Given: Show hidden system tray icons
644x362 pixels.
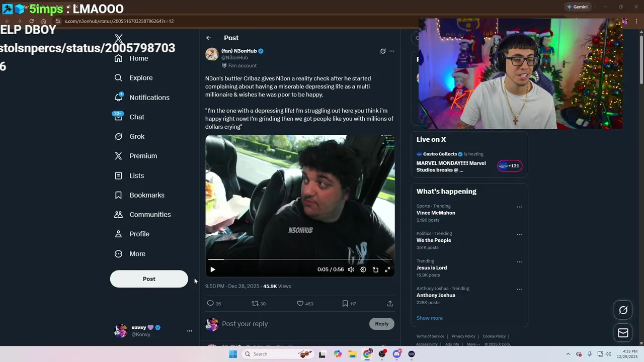Looking at the screenshot, I should [x=568, y=354].
